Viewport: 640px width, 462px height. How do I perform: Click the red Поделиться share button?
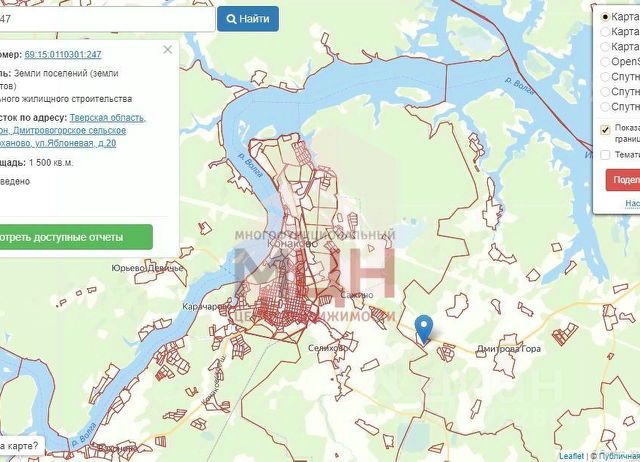point(623,180)
